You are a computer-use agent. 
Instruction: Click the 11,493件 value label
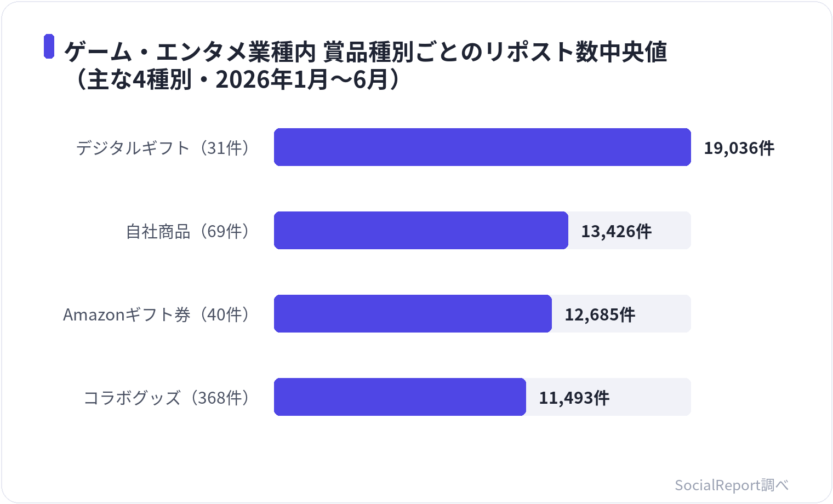[574, 398]
